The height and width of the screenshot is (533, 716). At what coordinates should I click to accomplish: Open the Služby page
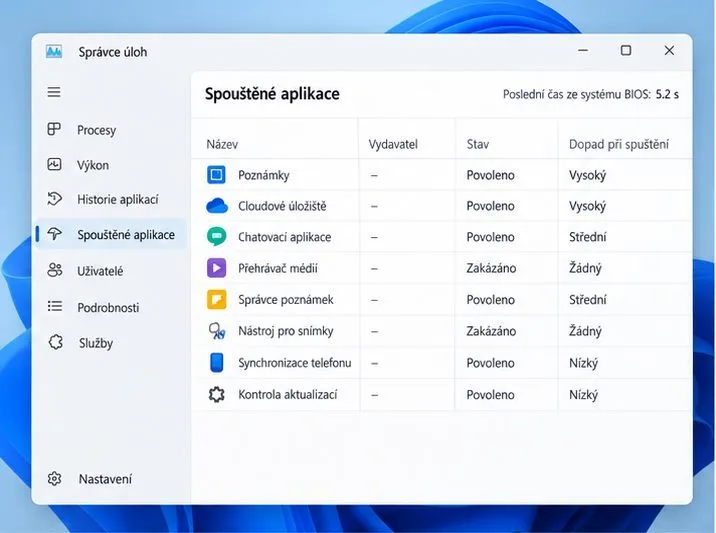pyautogui.click(x=96, y=343)
